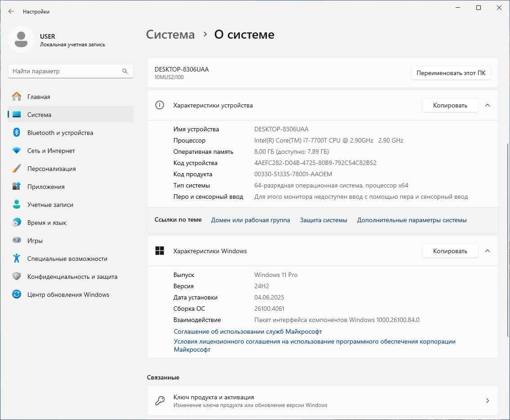Viewport: 510px width, 420px height.
Task: Click the Тип системы 64-разрядная value
Action: tap(331, 185)
